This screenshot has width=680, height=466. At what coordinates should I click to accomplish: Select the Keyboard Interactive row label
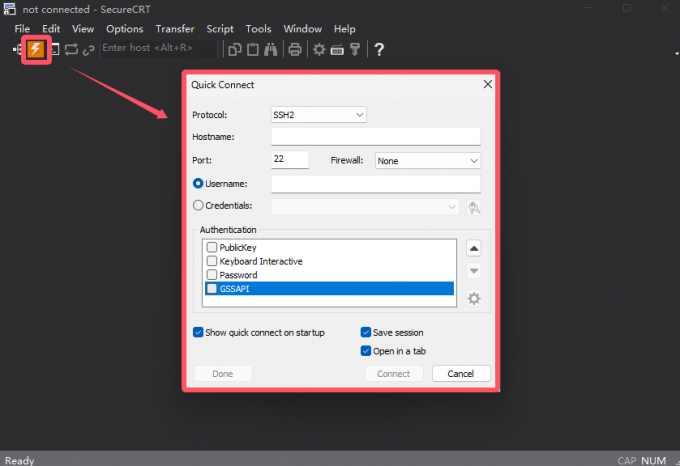click(261, 261)
